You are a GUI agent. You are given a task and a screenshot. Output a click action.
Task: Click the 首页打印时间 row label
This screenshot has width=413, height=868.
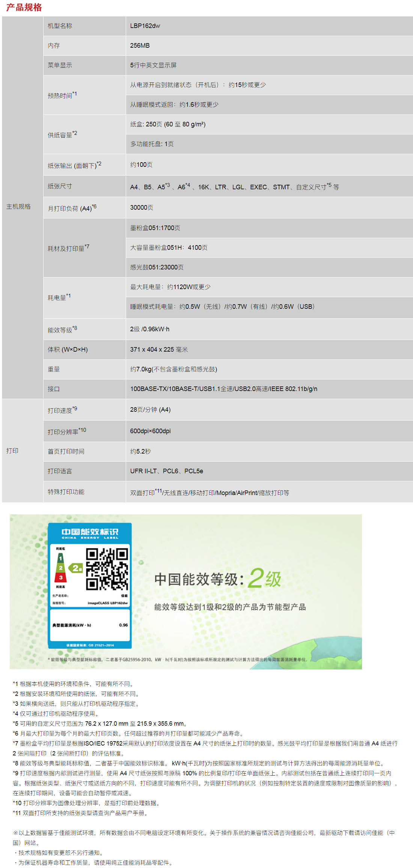pyautogui.click(x=66, y=451)
